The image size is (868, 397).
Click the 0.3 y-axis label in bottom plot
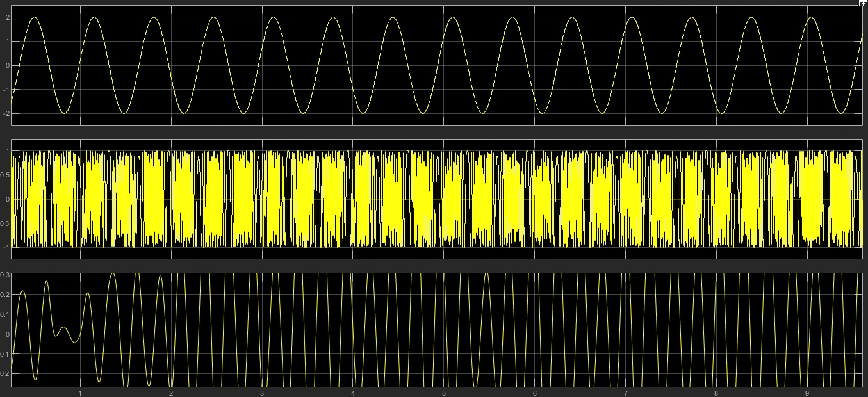[5, 275]
